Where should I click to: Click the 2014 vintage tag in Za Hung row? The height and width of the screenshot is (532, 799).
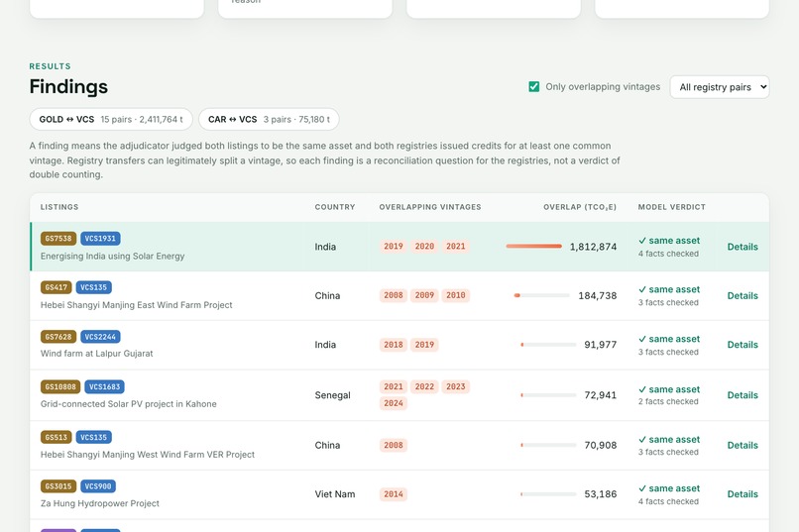pos(394,493)
